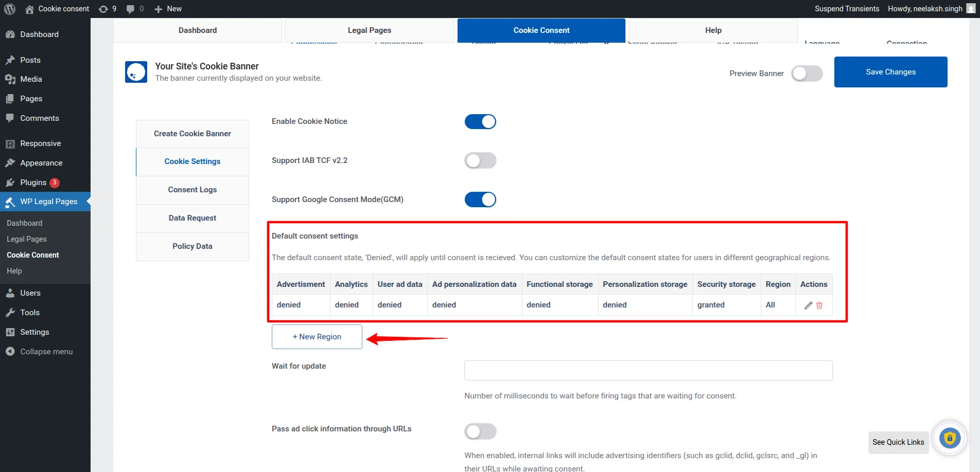980x472 pixels.
Task: Click the lock quick-links bubble
Action: point(950,438)
